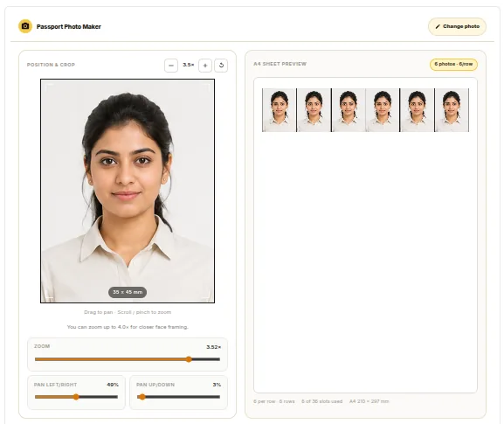Select the sixth photo in the A4 sheet
The width and height of the screenshot is (504, 424).
(x=452, y=110)
